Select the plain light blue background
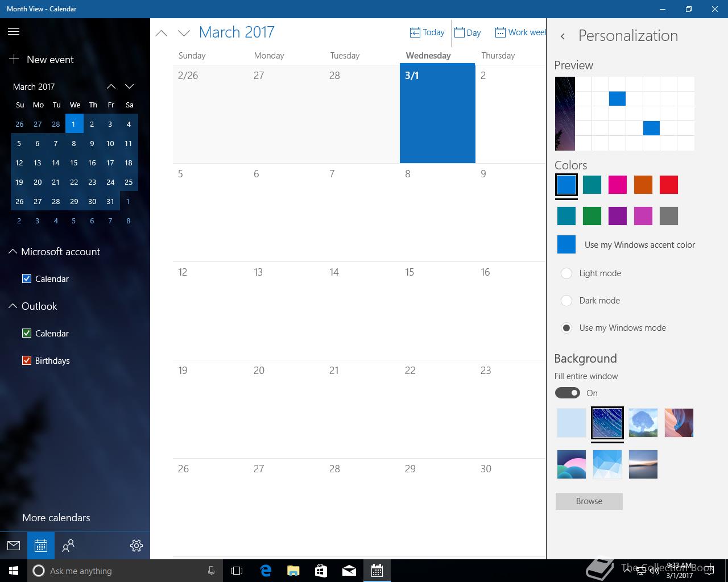Image resolution: width=728 pixels, height=582 pixels. coord(572,423)
